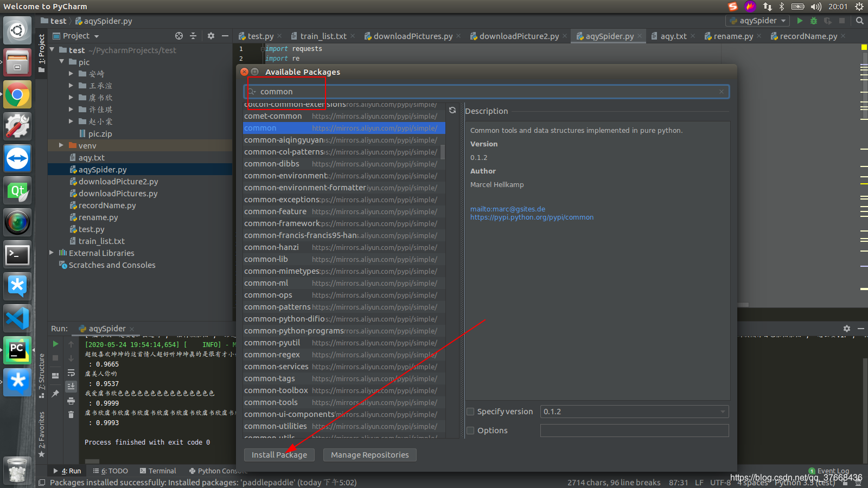868x488 pixels.
Task: Open TeamViewer from the dock
Action: [17, 159]
